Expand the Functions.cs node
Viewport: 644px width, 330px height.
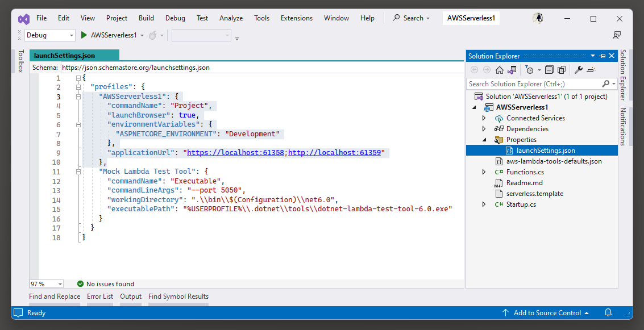[x=484, y=172]
